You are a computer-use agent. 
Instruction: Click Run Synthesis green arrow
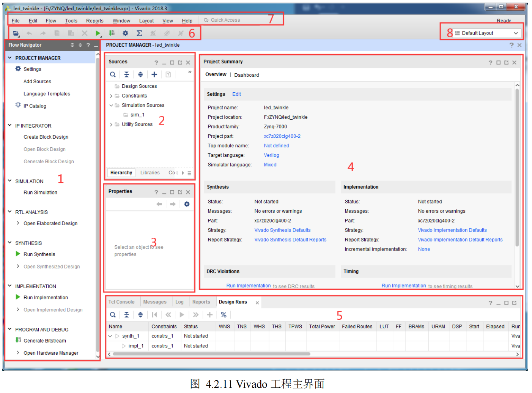pyautogui.click(x=18, y=254)
